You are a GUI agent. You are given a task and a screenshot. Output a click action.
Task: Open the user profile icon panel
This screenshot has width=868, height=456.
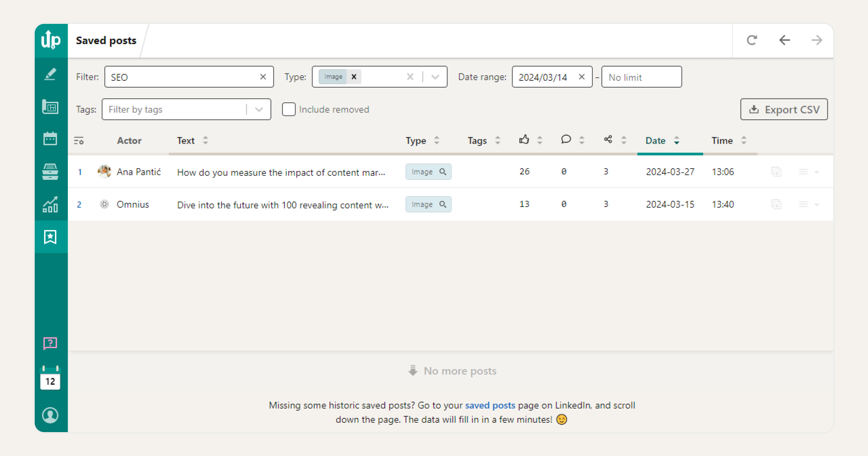(51, 415)
